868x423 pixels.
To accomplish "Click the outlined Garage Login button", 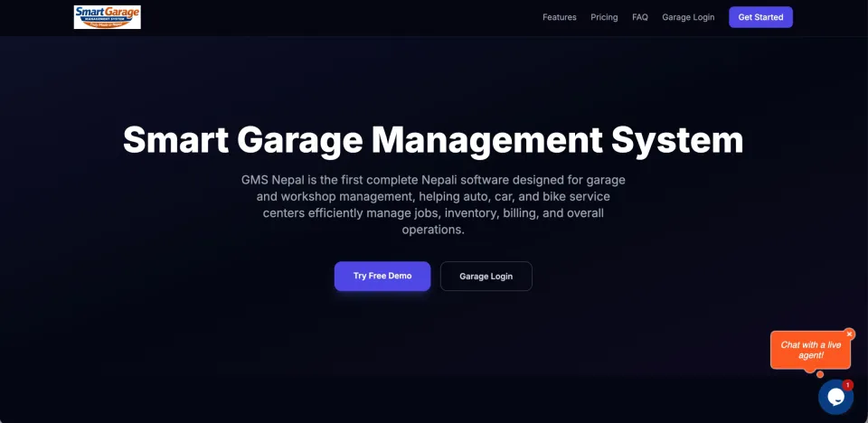I will [486, 277].
